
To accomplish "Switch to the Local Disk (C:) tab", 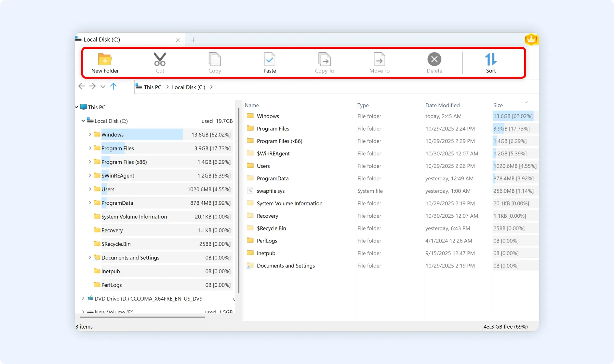I will 107,39.
